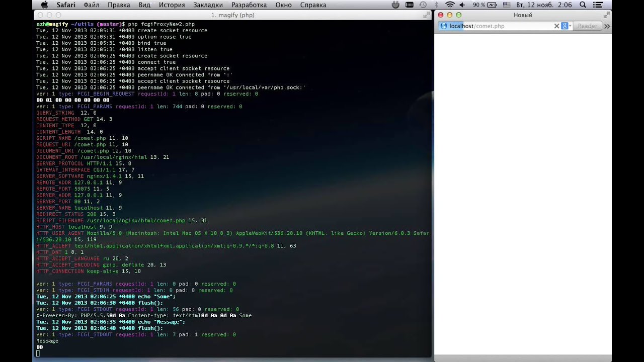644x362 pixels.
Task: Click the terminal title '1. magify (php)'
Action: click(232, 15)
